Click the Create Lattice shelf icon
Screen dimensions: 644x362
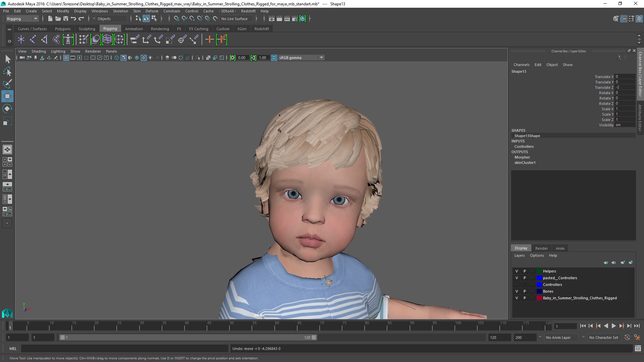point(107,40)
